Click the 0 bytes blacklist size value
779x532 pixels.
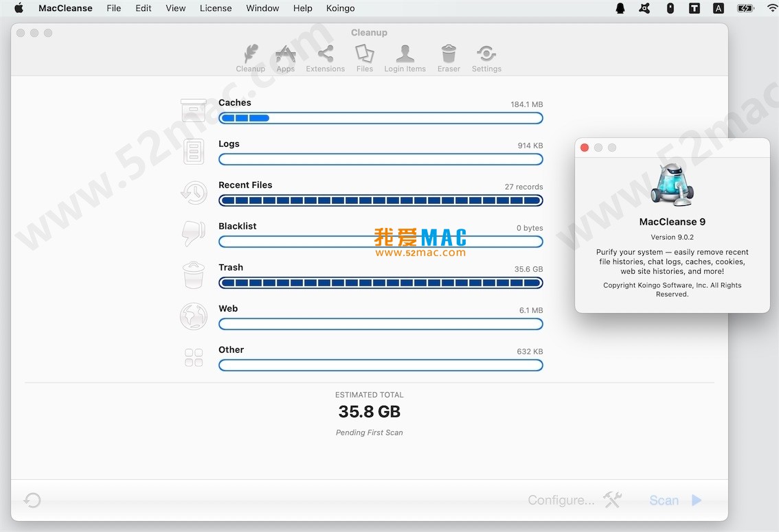530,228
